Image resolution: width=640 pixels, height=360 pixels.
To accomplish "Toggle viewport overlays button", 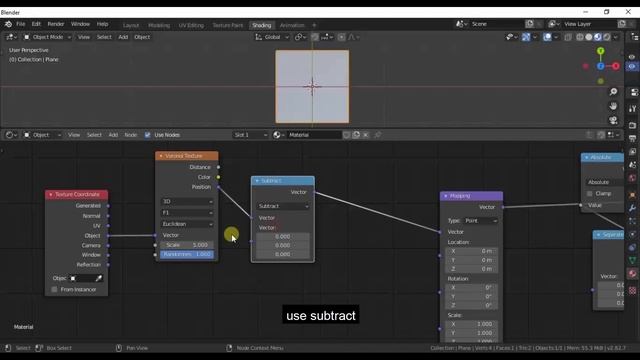I will (547, 37).
